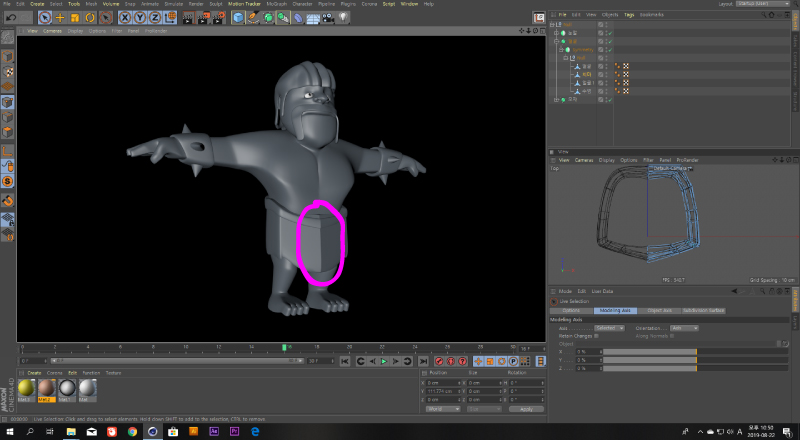
Task: Toggle the Along Normals checkbox
Action: click(x=672, y=336)
